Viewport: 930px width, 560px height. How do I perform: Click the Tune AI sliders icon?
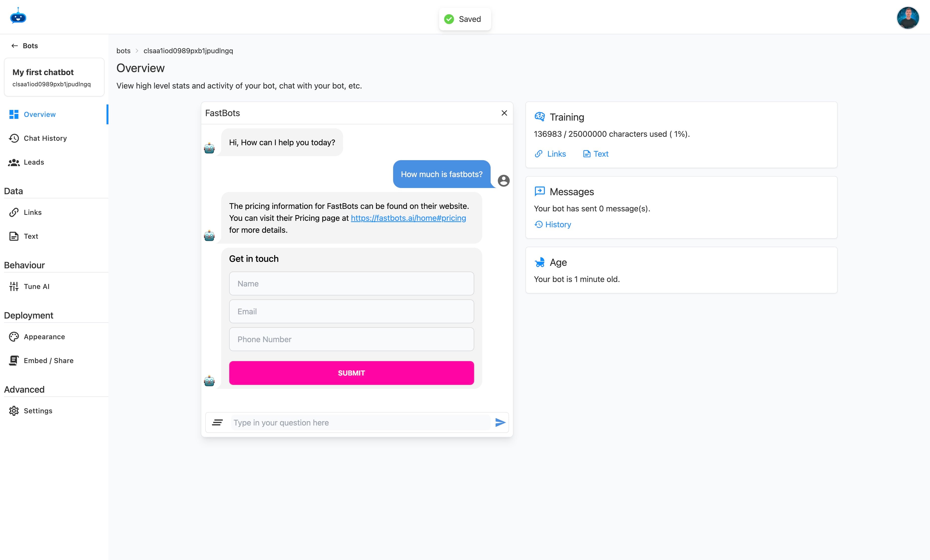[14, 286]
